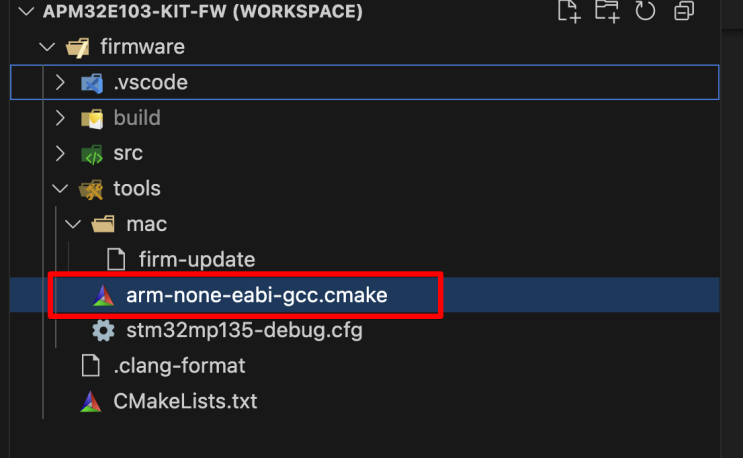Collapse all folders in explorer
This screenshot has height=458, width=743.
[x=685, y=12]
